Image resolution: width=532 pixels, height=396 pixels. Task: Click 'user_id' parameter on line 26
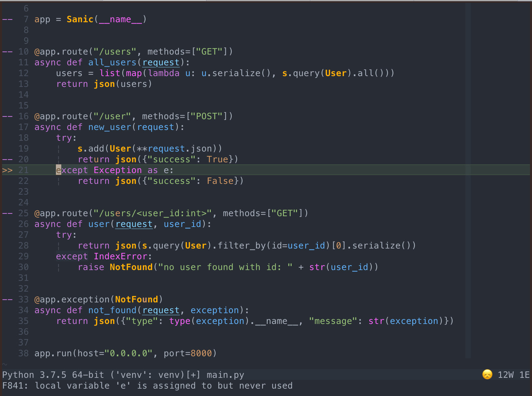[x=182, y=224]
